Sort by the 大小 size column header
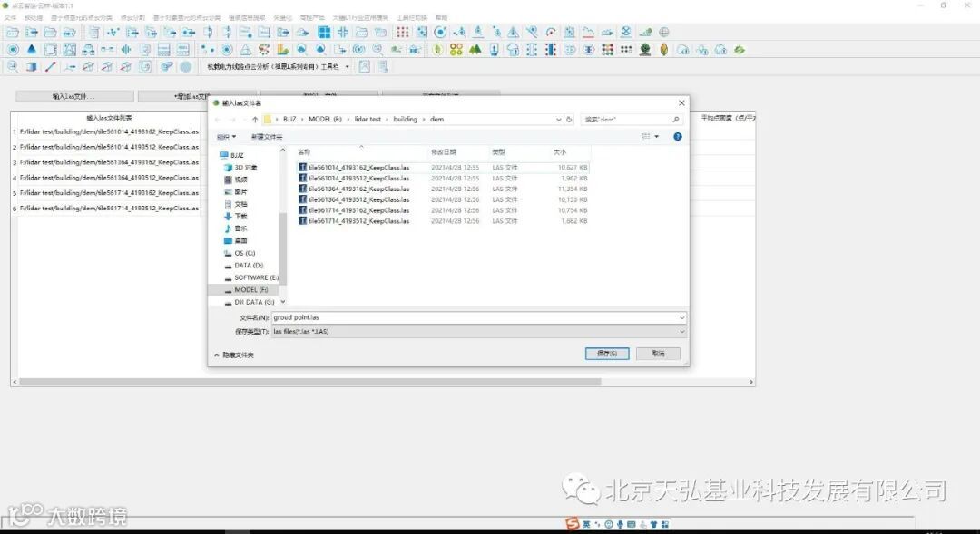This screenshot has width=980, height=534. point(559,151)
